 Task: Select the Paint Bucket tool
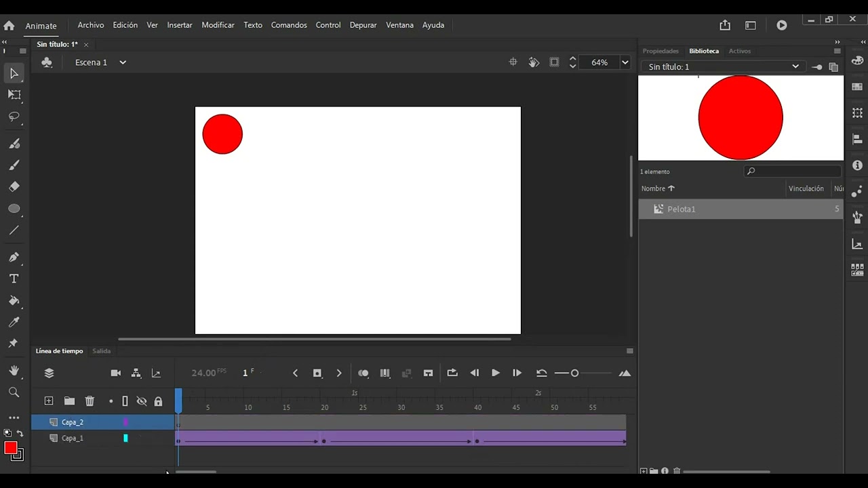click(x=14, y=300)
